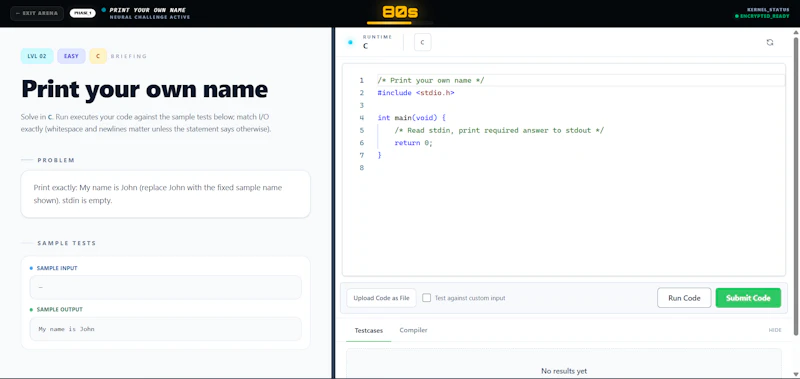Switch to the Compiler tab
Viewport: 800px width, 379px height.
tap(413, 330)
